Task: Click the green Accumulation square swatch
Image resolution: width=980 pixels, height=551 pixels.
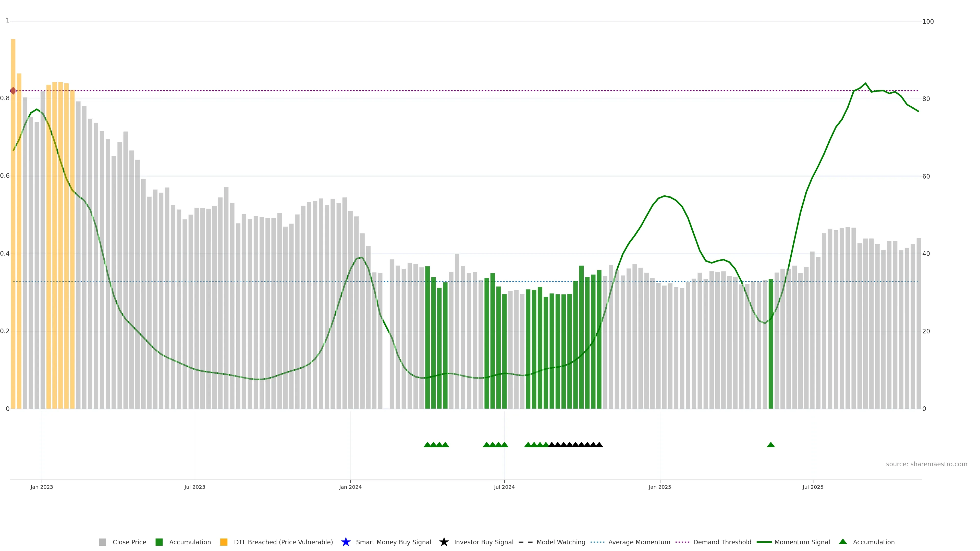Action: [x=159, y=542]
